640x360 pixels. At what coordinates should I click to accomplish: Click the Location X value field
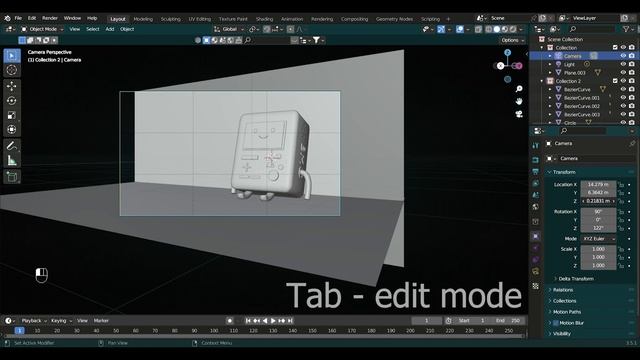point(598,184)
